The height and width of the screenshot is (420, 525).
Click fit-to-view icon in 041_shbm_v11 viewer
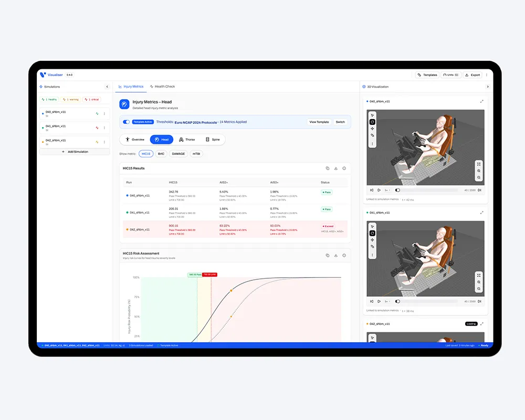[x=479, y=275]
